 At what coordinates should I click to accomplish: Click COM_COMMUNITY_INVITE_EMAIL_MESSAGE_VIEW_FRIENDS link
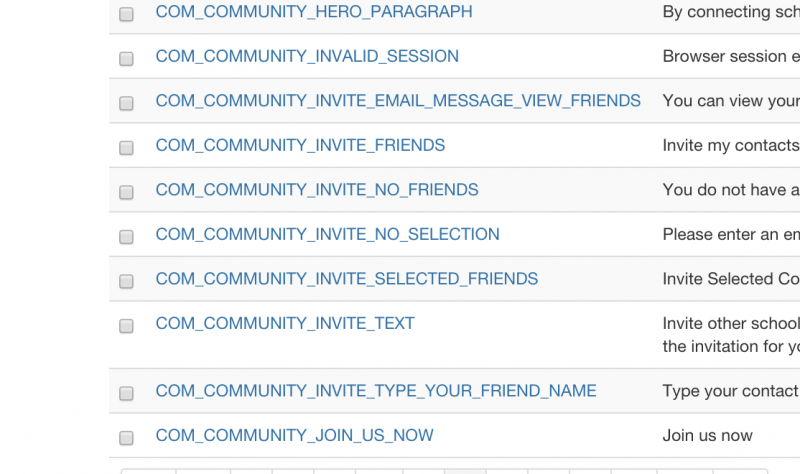(x=398, y=101)
